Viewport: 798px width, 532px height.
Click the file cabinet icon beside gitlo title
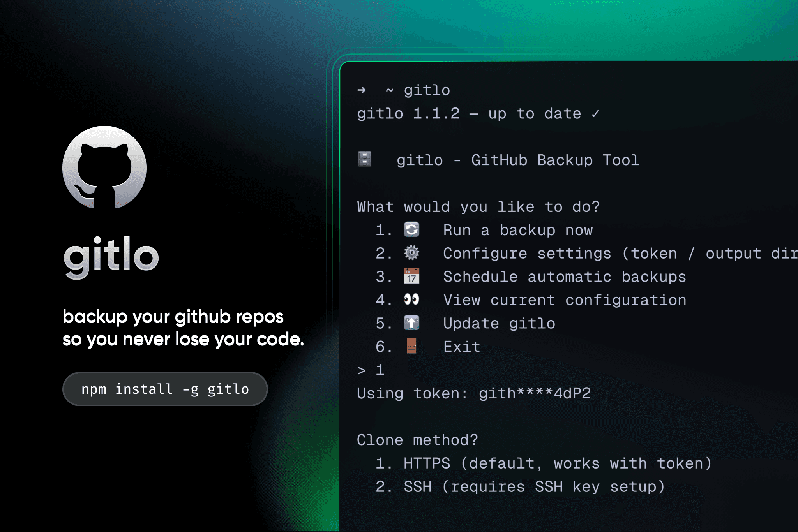[365, 159]
